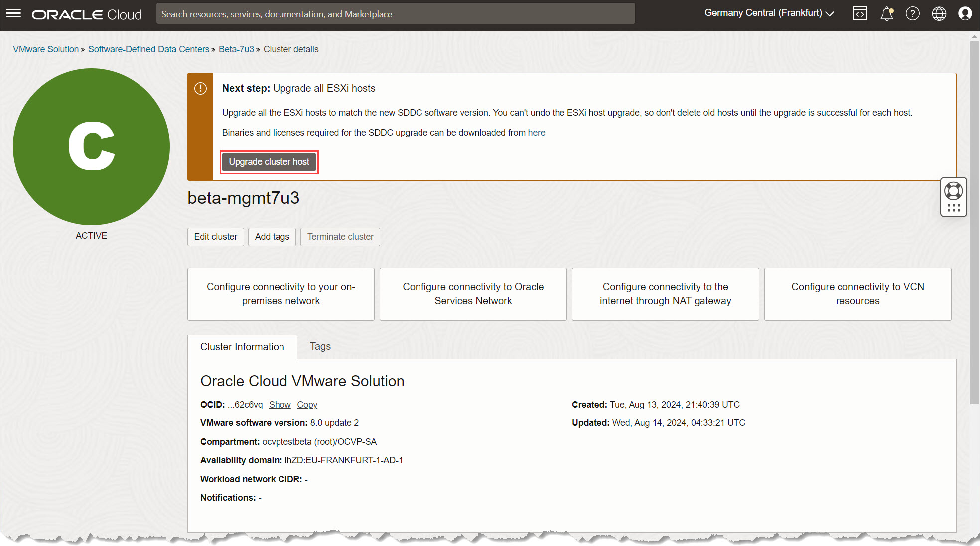980x546 pixels.
Task: Click the help question mark icon
Action: point(912,13)
